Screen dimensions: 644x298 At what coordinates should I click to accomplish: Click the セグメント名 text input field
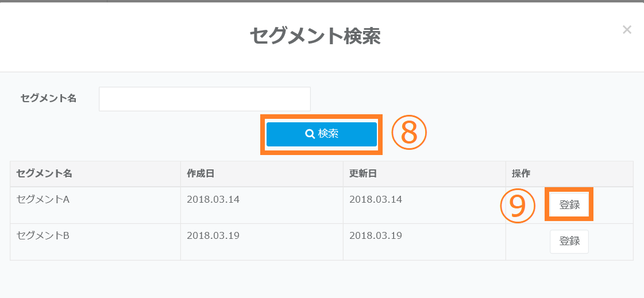tap(205, 99)
